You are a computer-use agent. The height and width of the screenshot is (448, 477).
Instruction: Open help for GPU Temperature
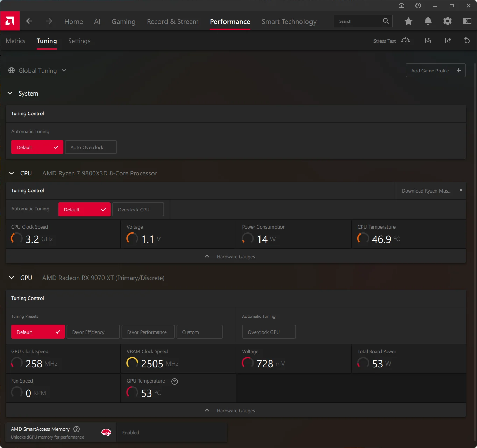pyautogui.click(x=175, y=381)
